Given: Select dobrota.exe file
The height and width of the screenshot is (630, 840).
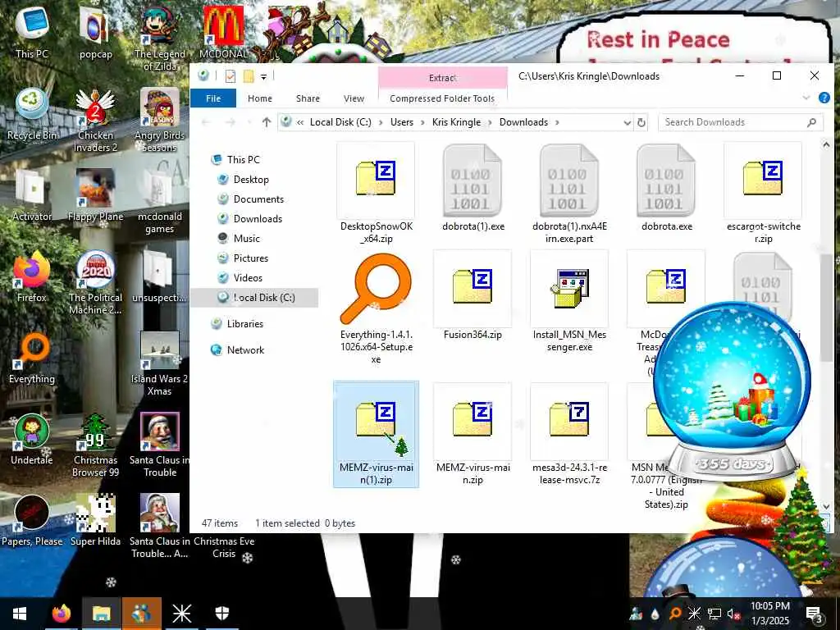Looking at the screenshot, I should click(x=666, y=188).
